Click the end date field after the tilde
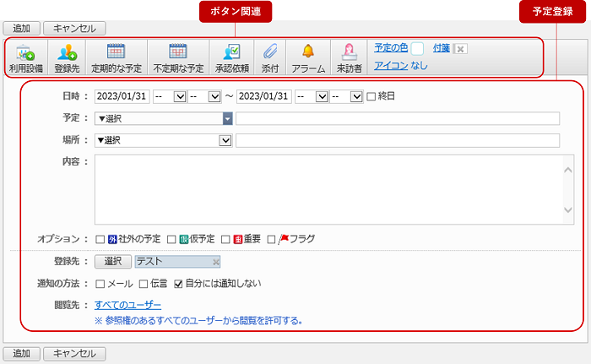The height and width of the screenshot is (364, 591). [263, 96]
